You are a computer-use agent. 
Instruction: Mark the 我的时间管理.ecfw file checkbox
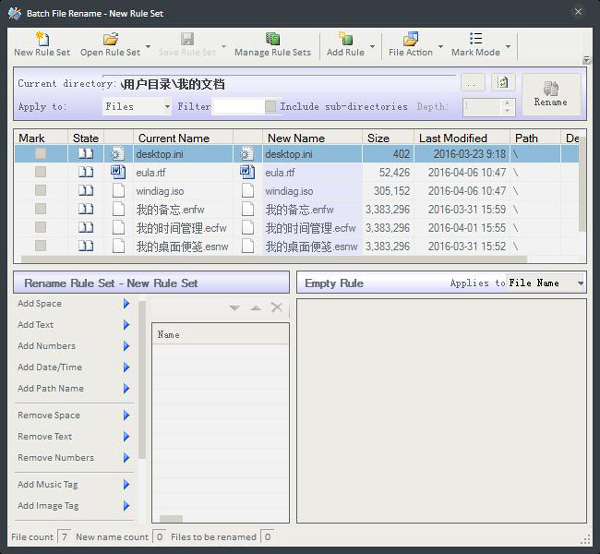tap(41, 228)
